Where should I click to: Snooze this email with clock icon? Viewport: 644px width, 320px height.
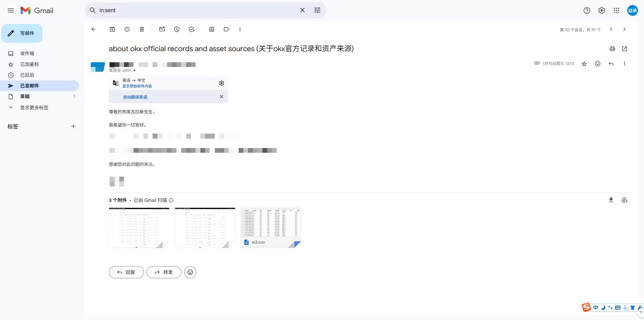(177, 29)
